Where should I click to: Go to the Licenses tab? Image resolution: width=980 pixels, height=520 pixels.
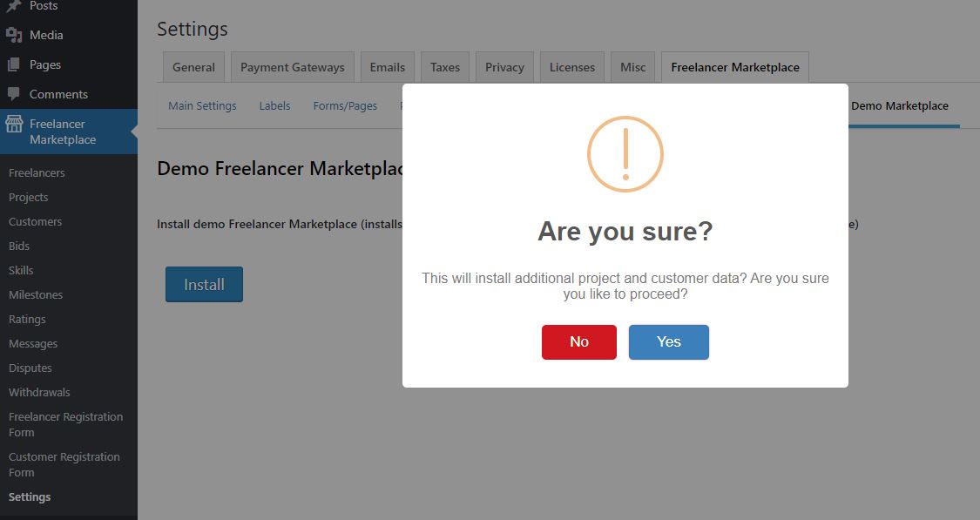[x=571, y=67]
